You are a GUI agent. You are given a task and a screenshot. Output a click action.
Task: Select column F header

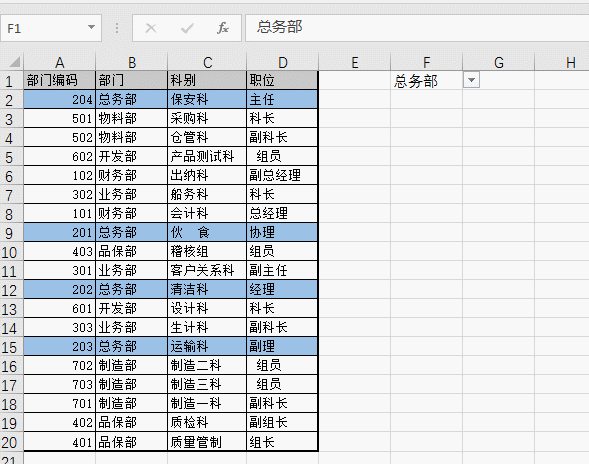426,62
